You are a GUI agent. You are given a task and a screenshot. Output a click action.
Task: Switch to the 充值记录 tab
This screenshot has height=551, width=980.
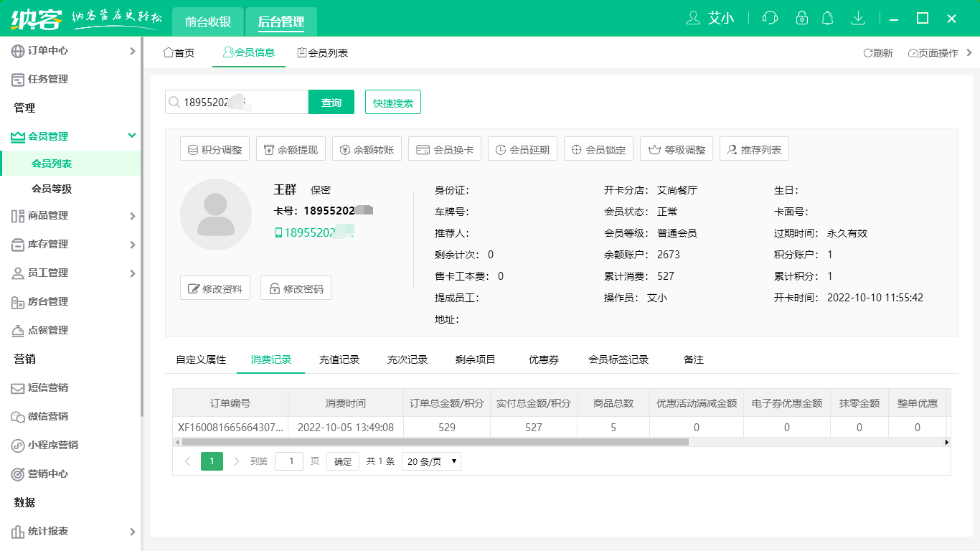(339, 359)
